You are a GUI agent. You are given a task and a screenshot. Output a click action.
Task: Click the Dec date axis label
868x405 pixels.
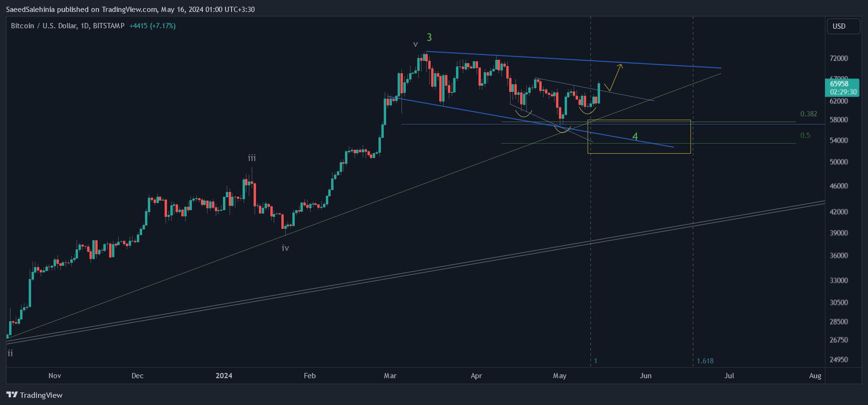[137, 376]
